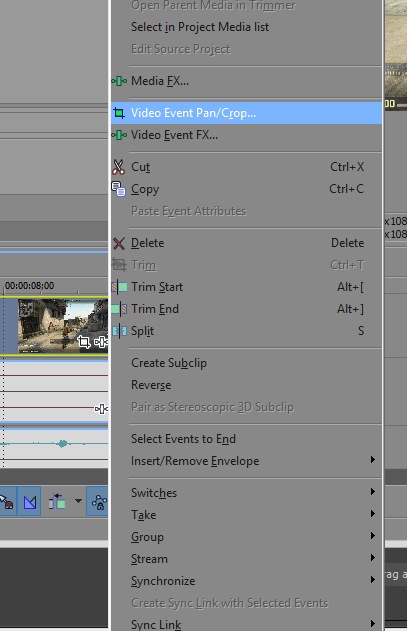Click the Trim Start icon
Screen dimensions: 407x631
[x=119, y=287]
